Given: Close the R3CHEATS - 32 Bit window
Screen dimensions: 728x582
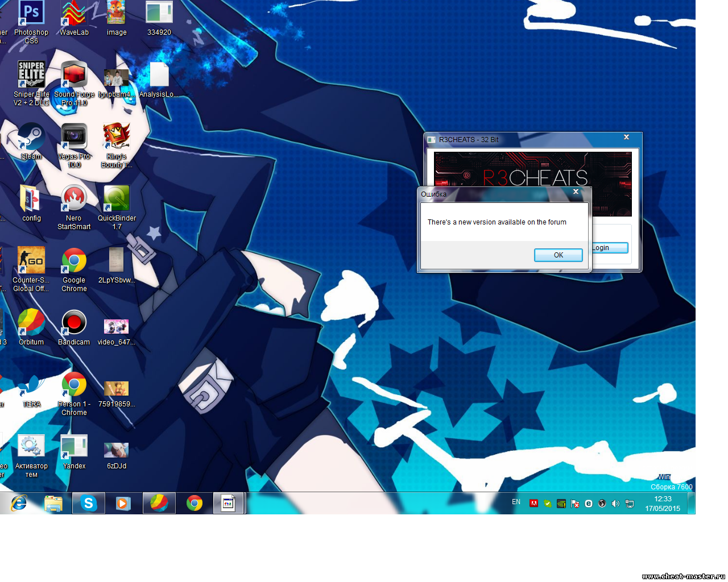Looking at the screenshot, I should click(626, 137).
